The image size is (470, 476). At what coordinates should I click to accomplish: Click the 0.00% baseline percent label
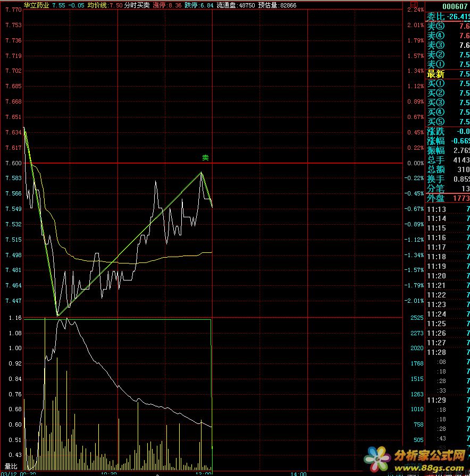[x=415, y=163]
